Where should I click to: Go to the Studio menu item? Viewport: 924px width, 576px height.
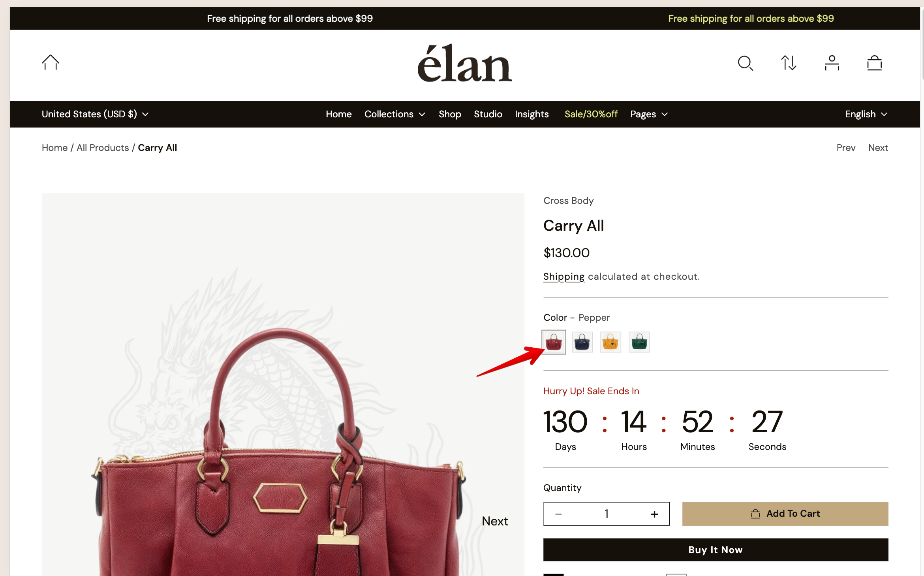(488, 114)
